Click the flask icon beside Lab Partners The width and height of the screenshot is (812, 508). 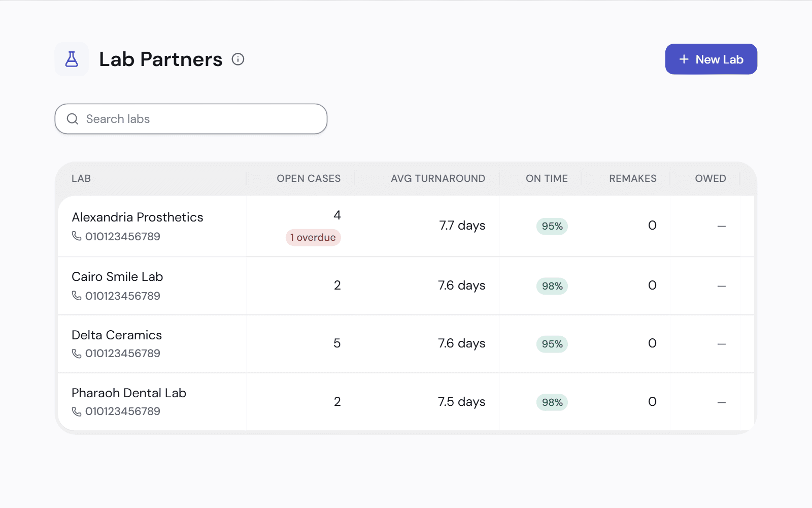[72, 59]
